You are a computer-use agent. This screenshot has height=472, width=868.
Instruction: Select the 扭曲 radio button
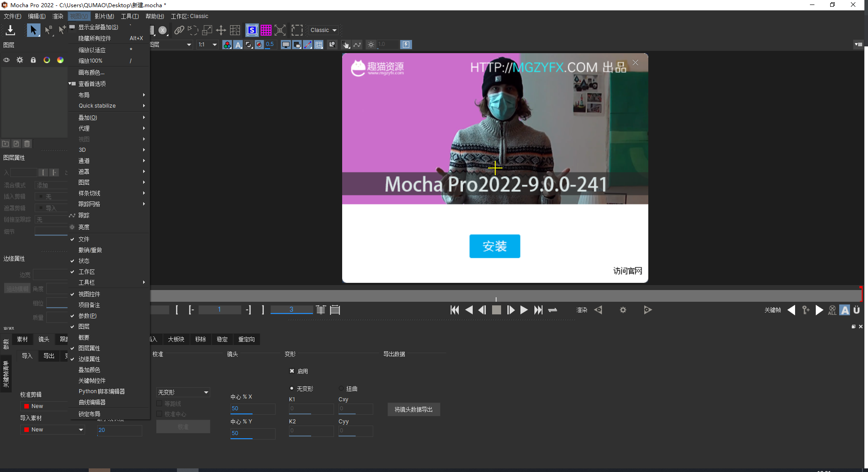point(341,388)
